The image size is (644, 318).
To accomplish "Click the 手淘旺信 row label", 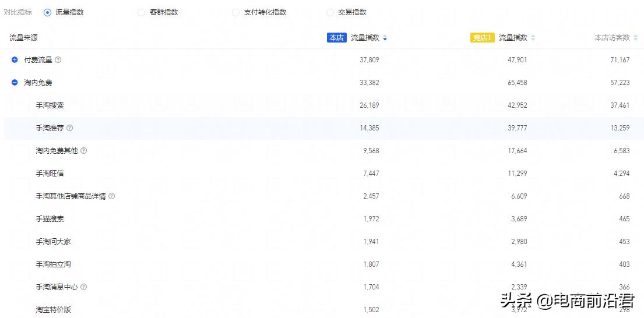I will click(x=50, y=174).
